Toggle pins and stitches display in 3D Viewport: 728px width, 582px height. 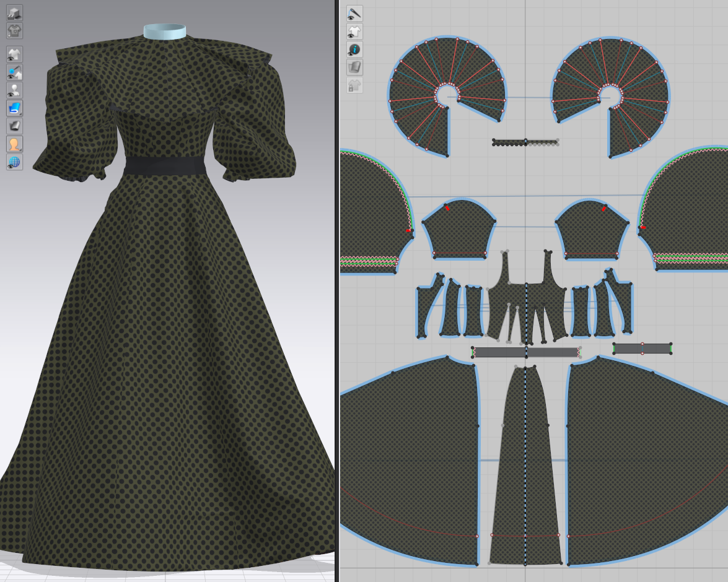(12, 71)
